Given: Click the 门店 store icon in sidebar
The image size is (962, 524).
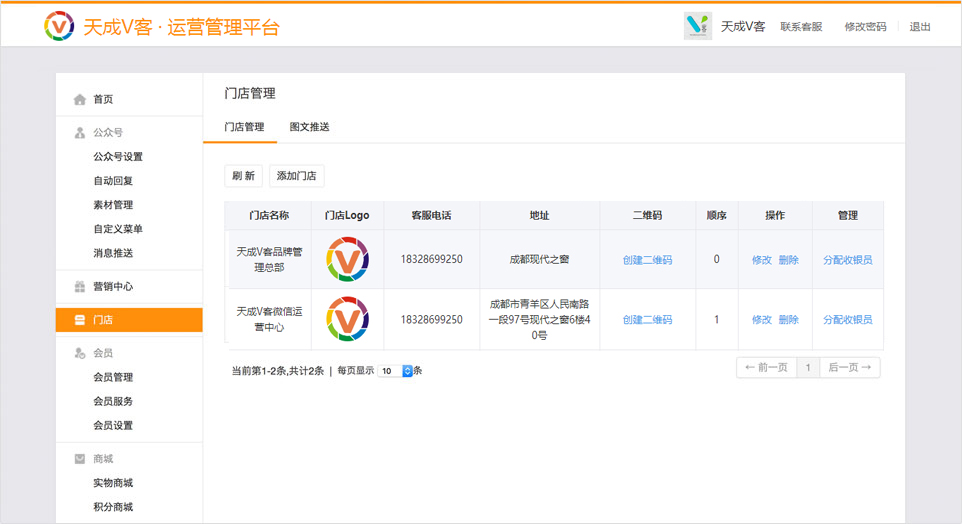Looking at the screenshot, I should point(80,321).
